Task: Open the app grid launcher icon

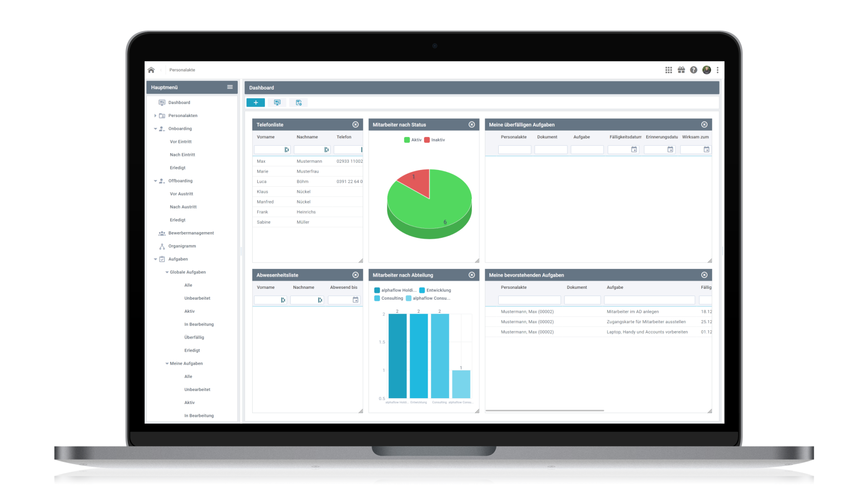Action: click(668, 70)
